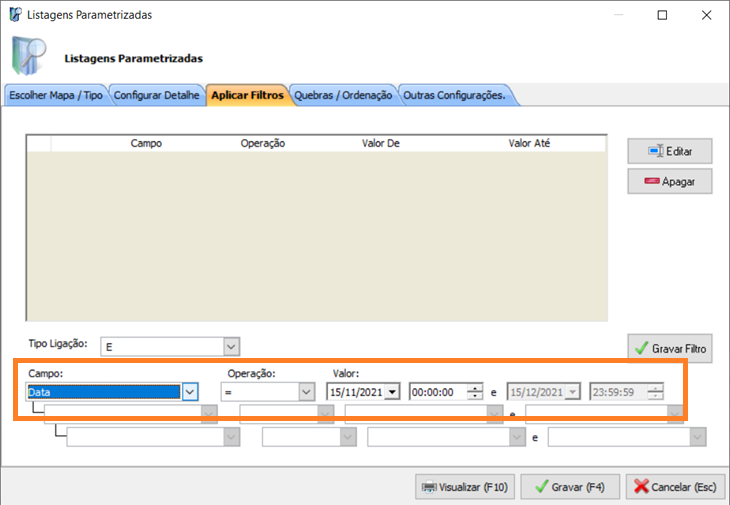This screenshot has height=505, width=730.
Task: Click the Campo column header
Action: [146, 143]
